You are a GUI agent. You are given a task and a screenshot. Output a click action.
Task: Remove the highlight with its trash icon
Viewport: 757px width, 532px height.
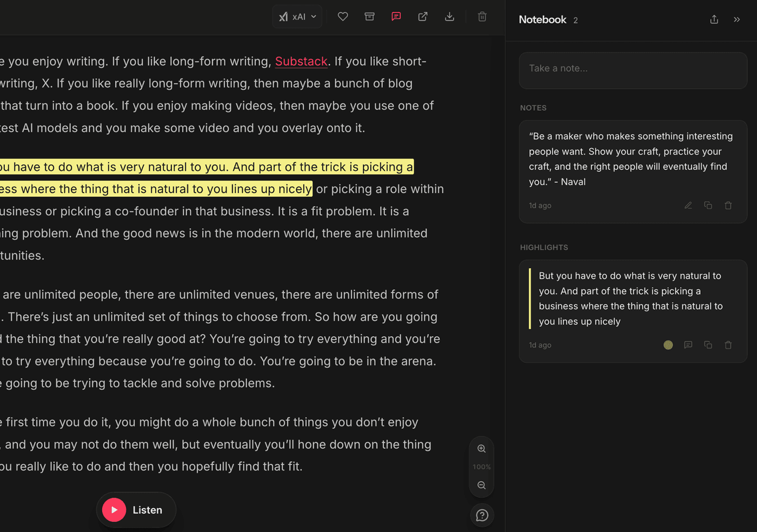pos(728,345)
